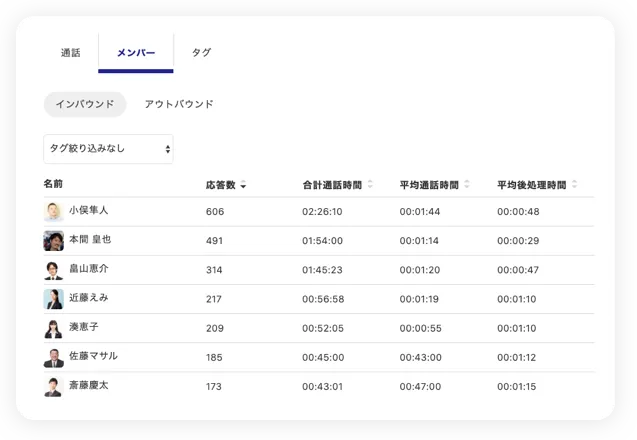Click 近藤えみ's avatar photo
The width and height of the screenshot is (637, 440).
click(54, 299)
